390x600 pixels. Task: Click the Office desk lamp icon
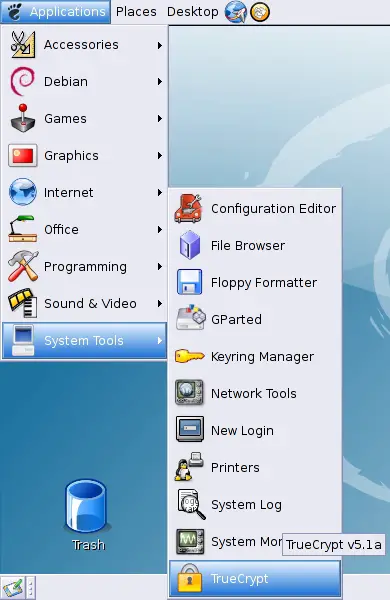[x=23, y=229]
